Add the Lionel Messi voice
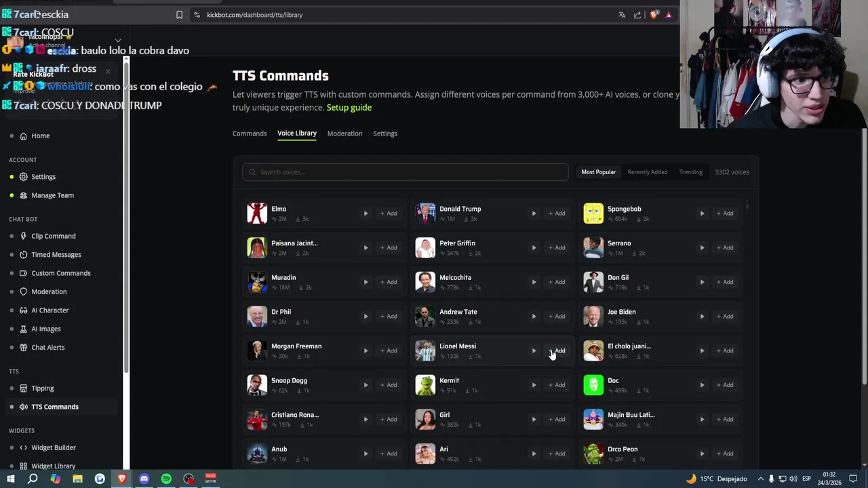This screenshot has height=488, width=868. [x=557, y=350]
